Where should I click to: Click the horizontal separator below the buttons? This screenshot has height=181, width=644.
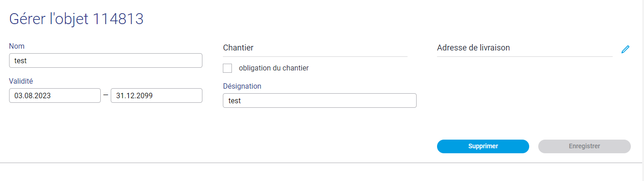(322, 162)
